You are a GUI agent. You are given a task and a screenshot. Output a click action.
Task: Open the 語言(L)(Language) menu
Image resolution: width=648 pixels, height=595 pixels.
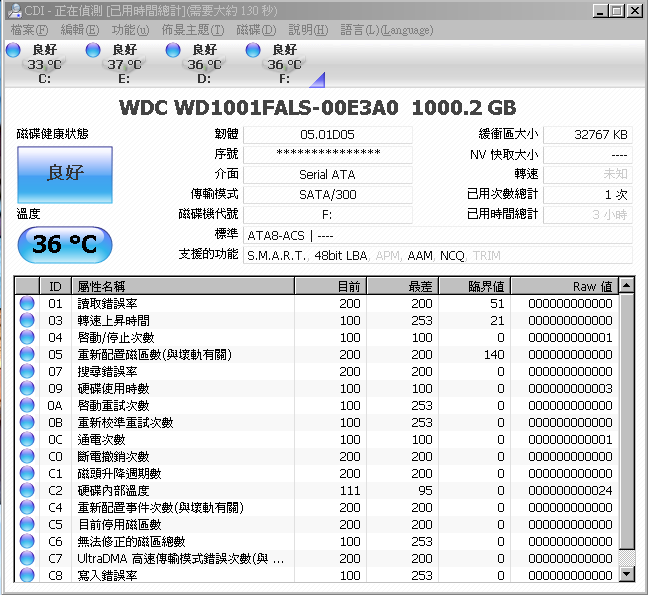point(387,30)
